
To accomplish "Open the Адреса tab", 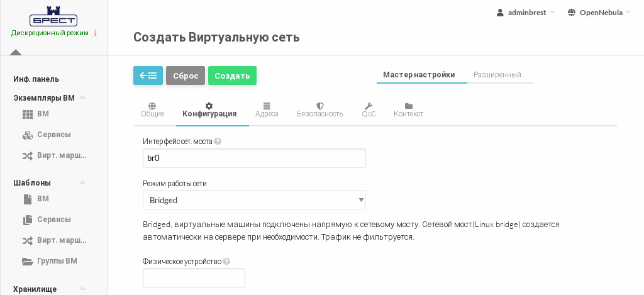I will (x=267, y=110).
